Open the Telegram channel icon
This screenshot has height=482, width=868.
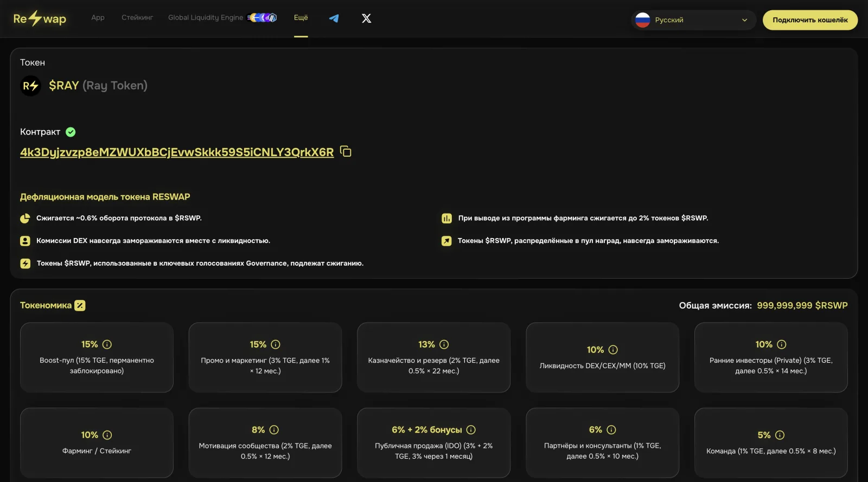click(x=334, y=18)
